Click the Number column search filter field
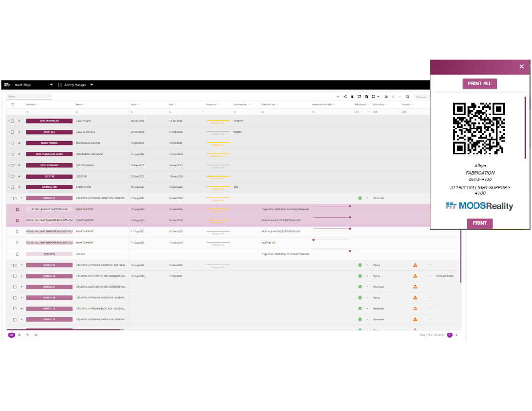 click(x=49, y=112)
